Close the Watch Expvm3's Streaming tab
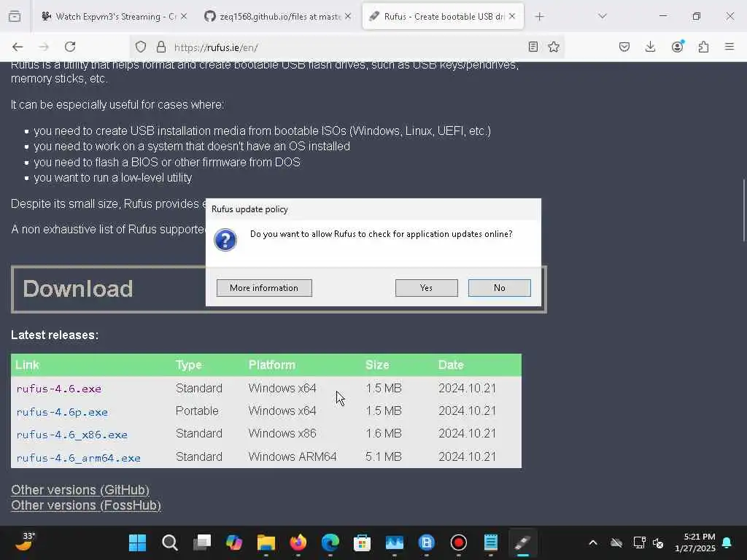Viewport: 747px width, 560px height. [x=184, y=16]
